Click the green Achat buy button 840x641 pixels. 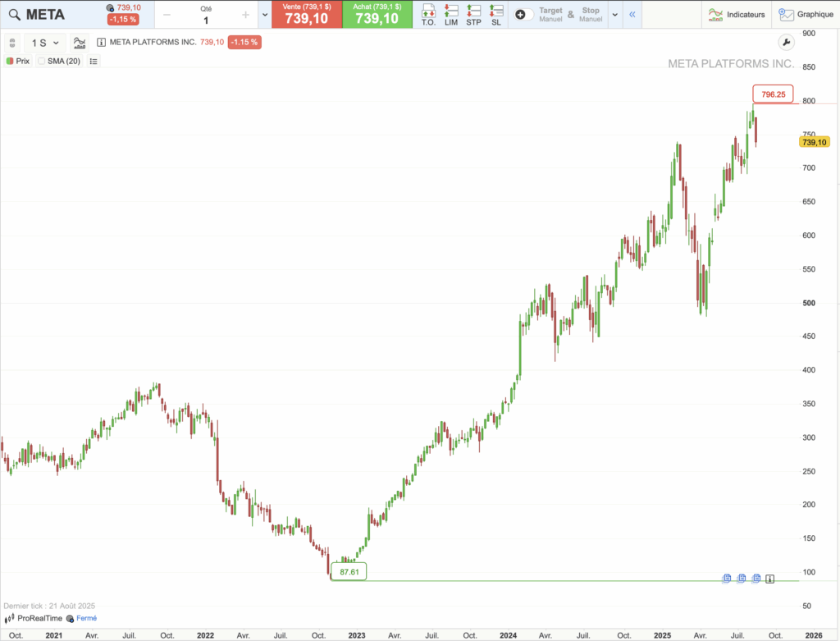coord(377,15)
